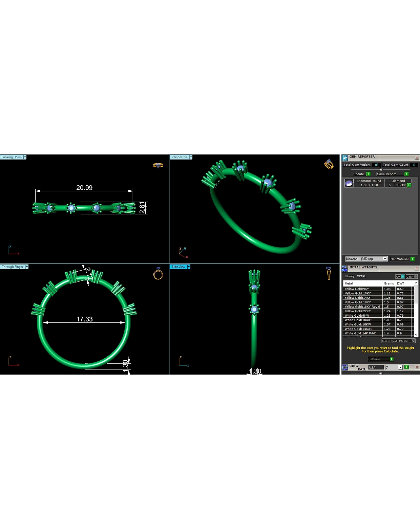Select the Yellow Gold:14KY row
Screen dimensions: 420x529
click(378, 298)
